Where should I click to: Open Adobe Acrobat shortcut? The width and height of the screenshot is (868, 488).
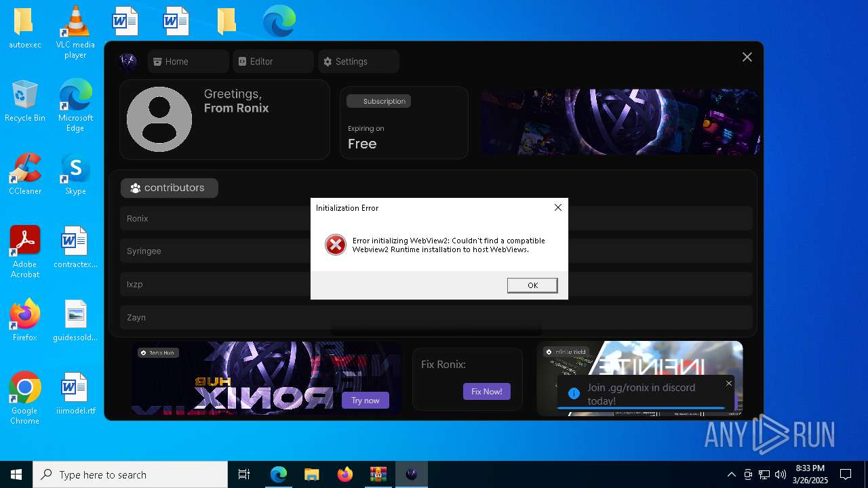coord(24,251)
